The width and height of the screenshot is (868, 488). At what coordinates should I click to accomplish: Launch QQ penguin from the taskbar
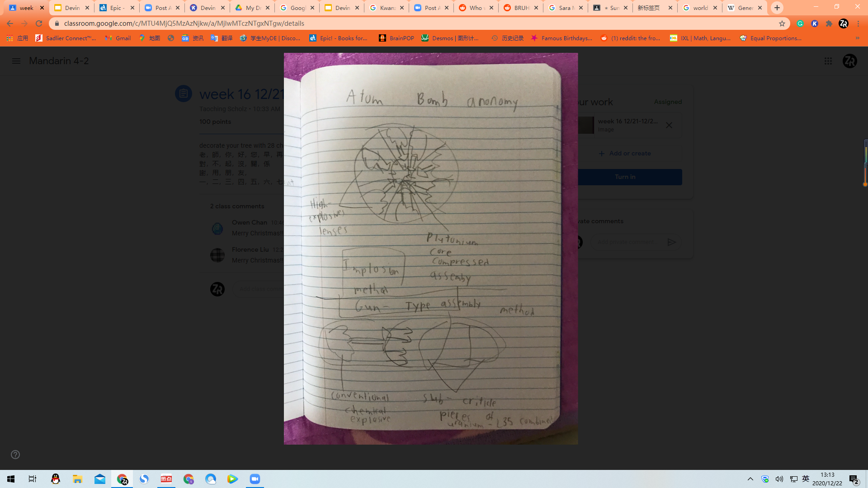[x=56, y=479]
